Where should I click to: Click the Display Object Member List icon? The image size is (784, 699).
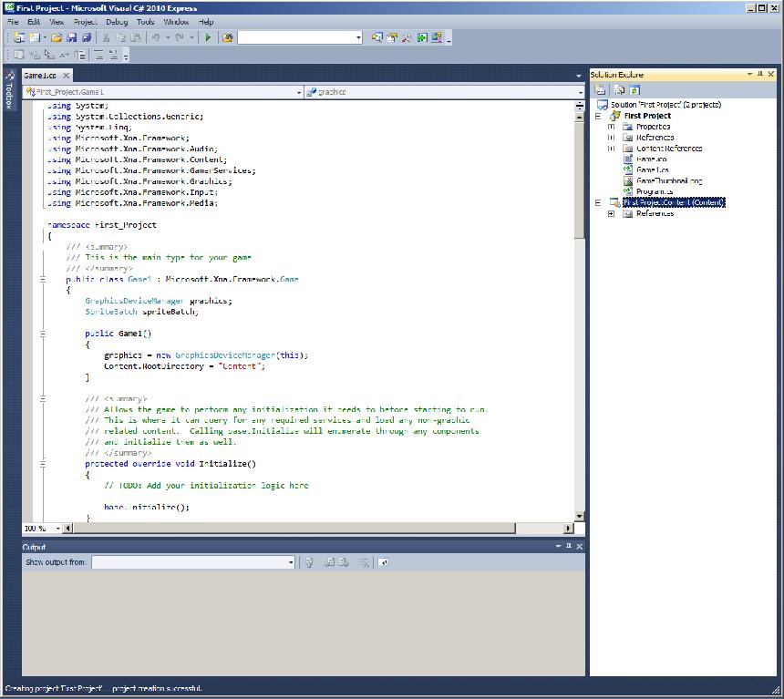click(x=19, y=55)
